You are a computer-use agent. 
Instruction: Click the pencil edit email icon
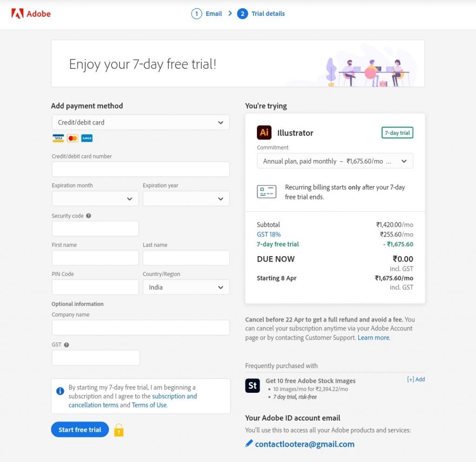point(249,443)
